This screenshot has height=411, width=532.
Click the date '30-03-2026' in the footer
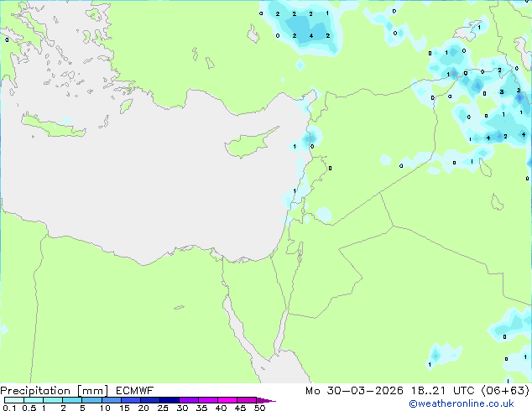click(x=365, y=391)
